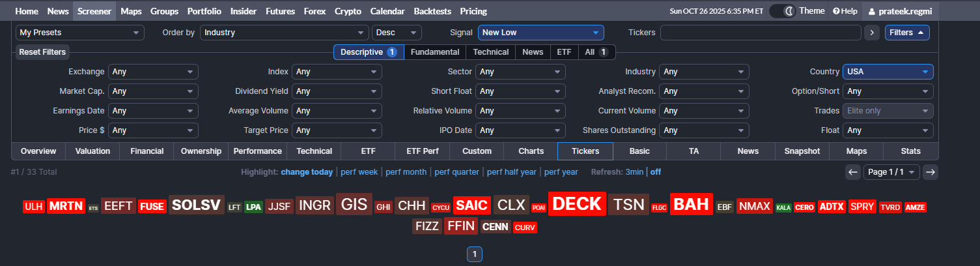Highlight by perf quarter link
The height and width of the screenshot is (266, 980).
[456, 172]
